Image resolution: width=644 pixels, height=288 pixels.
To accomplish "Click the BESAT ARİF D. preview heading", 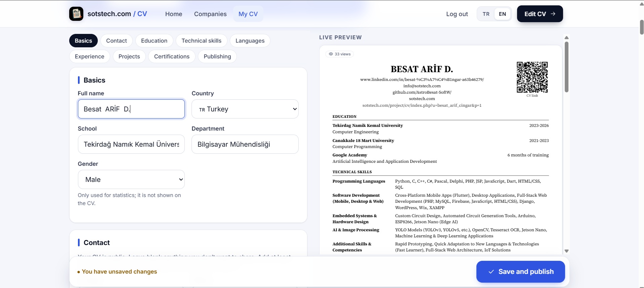I will (422, 69).
